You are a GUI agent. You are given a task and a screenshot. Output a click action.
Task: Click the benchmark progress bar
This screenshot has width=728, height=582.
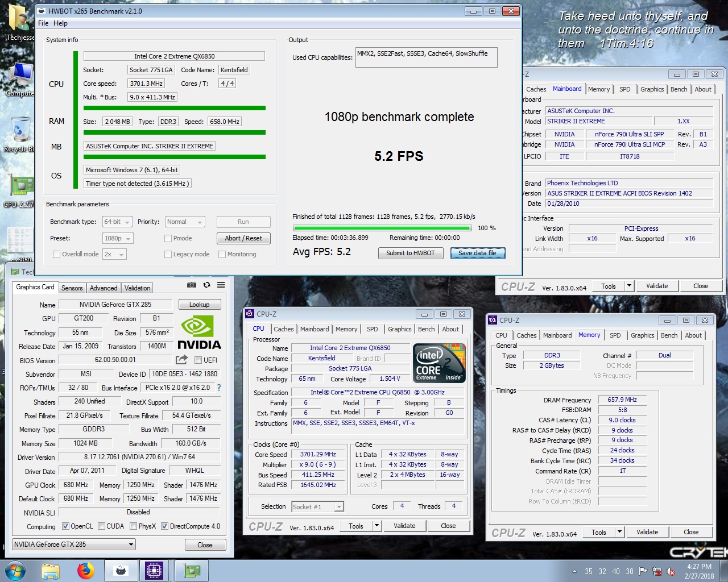click(x=382, y=228)
